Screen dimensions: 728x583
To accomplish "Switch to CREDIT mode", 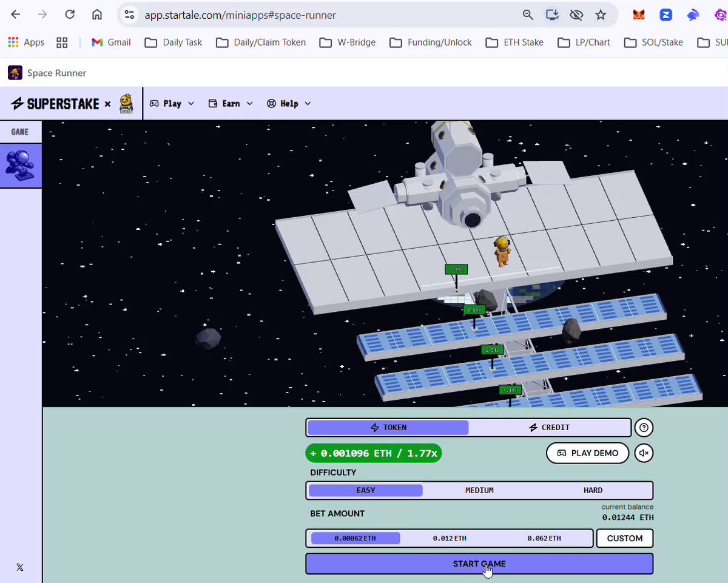I will (549, 428).
